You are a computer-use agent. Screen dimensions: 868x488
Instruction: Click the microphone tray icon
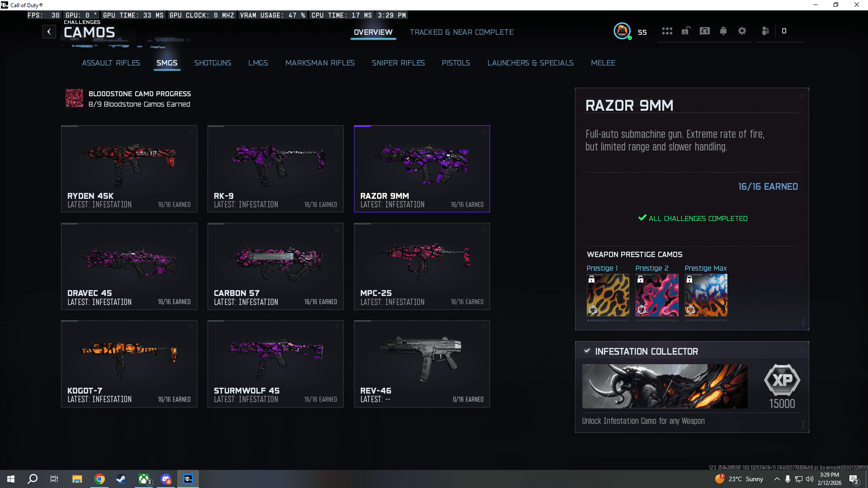pyautogui.click(x=788, y=479)
